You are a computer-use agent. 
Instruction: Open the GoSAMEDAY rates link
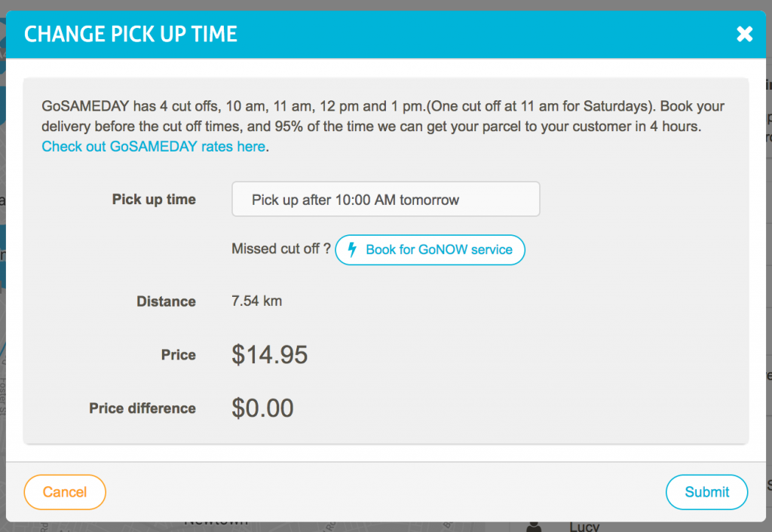pyautogui.click(x=153, y=147)
